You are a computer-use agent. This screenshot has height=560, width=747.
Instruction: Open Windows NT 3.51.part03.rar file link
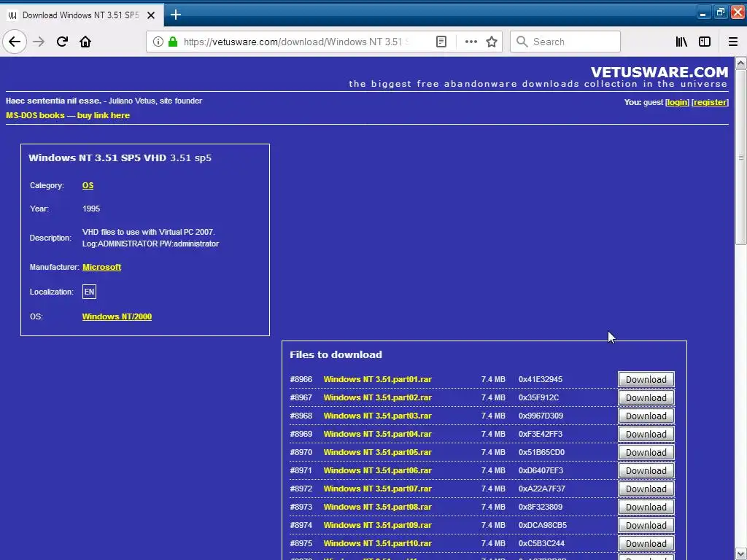point(377,416)
